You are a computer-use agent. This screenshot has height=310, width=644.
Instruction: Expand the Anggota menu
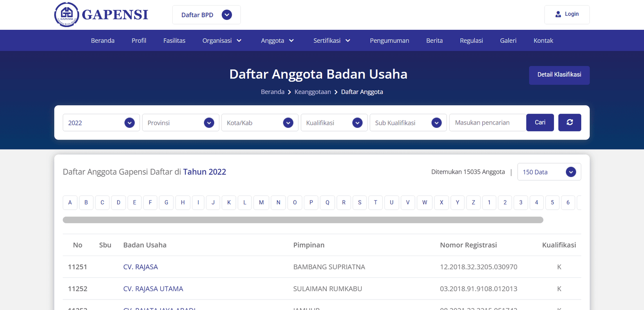(277, 40)
